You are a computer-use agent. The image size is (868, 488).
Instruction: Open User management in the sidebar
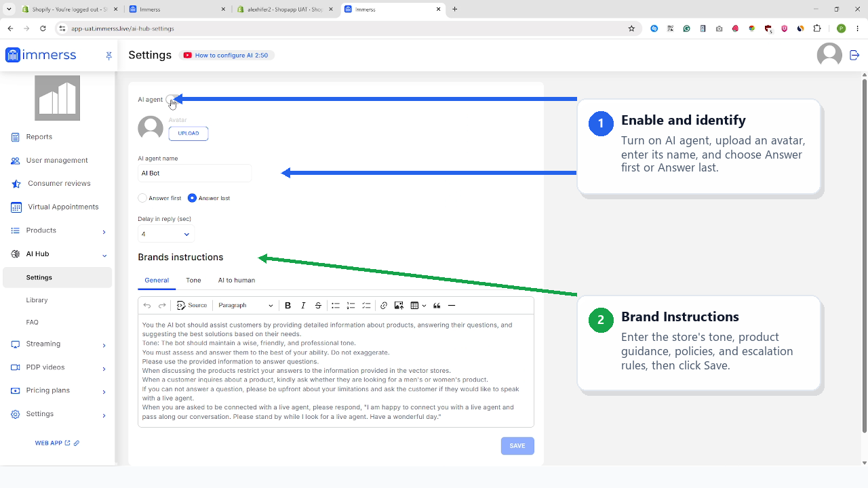58,161
